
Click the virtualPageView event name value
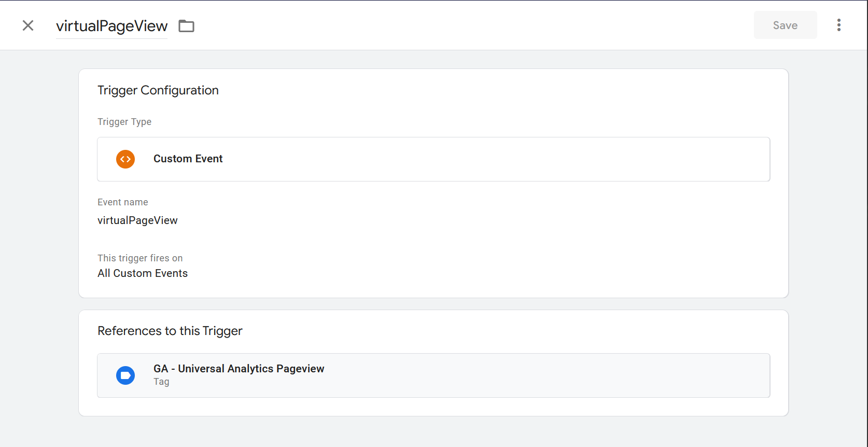click(137, 220)
